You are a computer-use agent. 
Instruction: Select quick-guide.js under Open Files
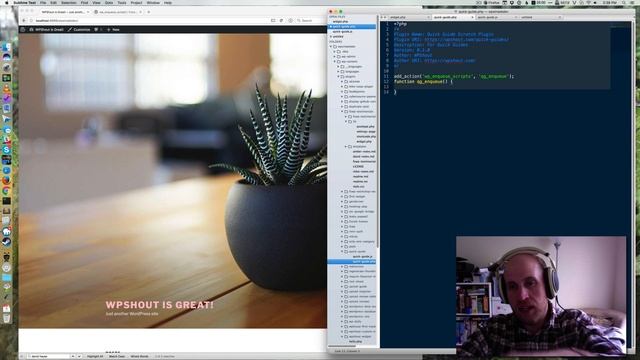pyautogui.click(x=342, y=31)
